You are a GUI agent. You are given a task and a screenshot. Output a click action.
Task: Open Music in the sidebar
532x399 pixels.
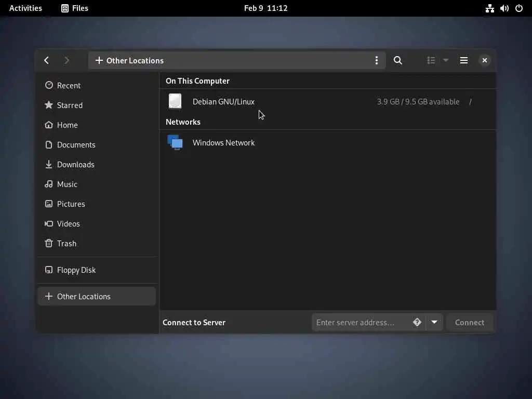tap(96, 184)
